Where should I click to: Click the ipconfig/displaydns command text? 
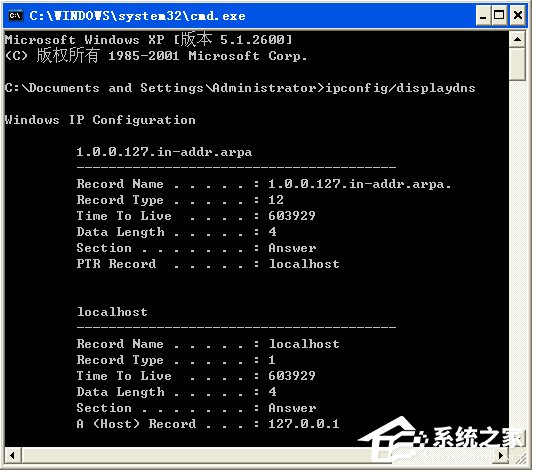coord(400,88)
